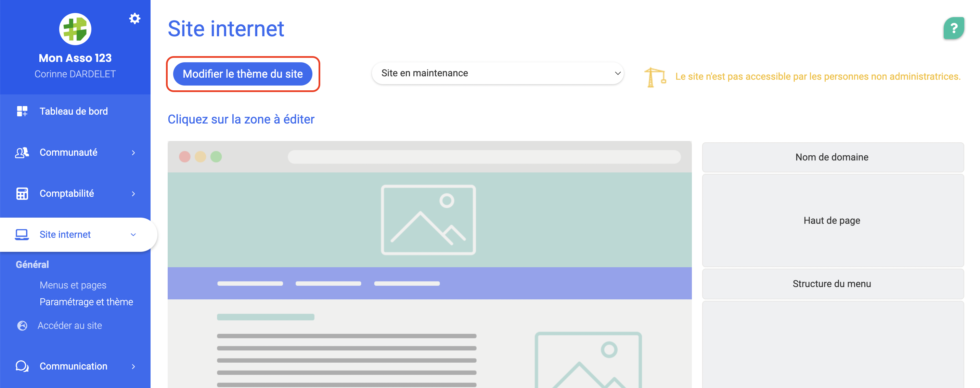Click the globe icon beside Accéder au site
Viewport: 980px width, 388px height.
click(23, 326)
